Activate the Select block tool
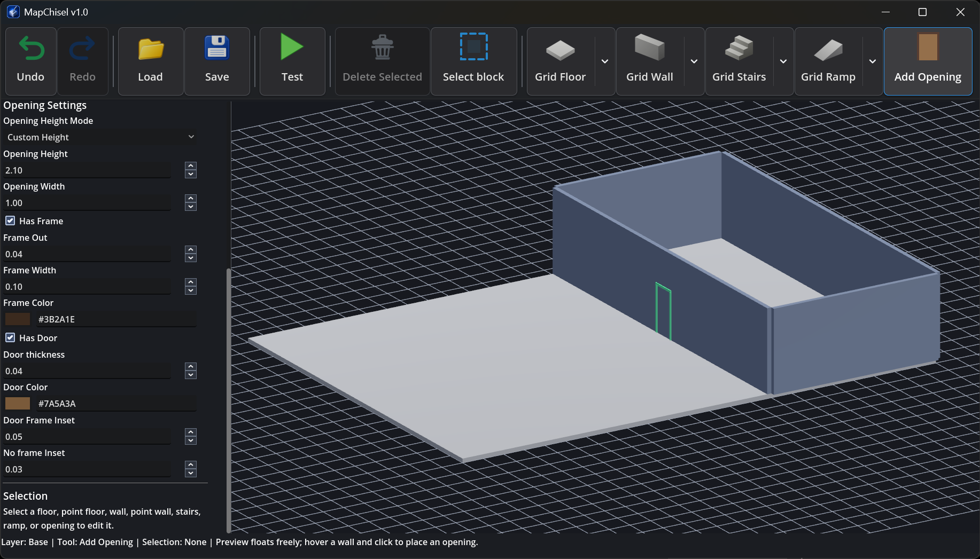 pyautogui.click(x=473, y=61)
